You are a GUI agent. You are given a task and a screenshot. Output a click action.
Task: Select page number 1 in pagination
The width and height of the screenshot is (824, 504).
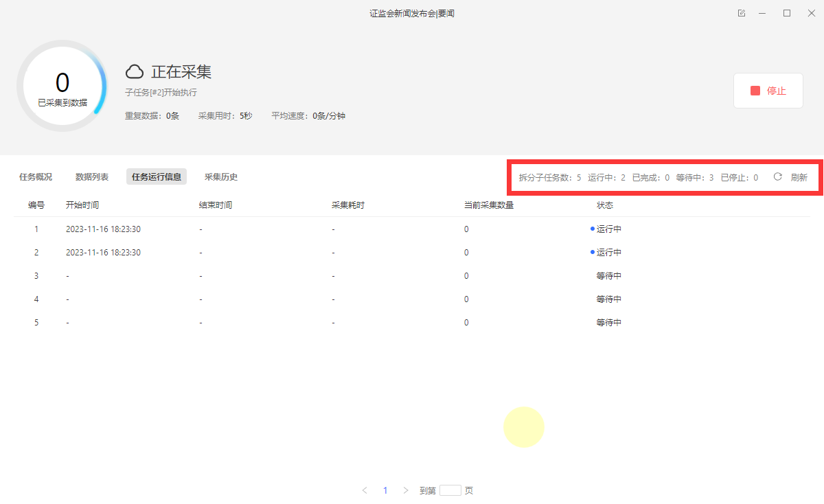coord(385,490)
